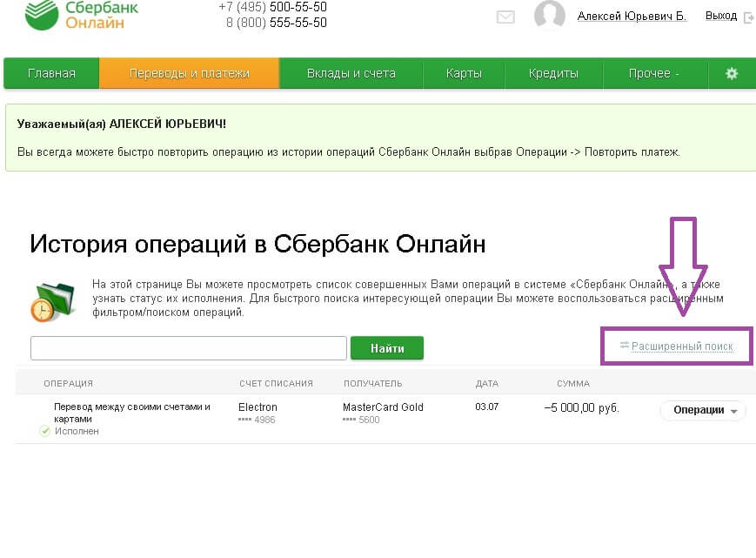Open the Кредиты tab
The image size is (756, 558).
point(553,74)
